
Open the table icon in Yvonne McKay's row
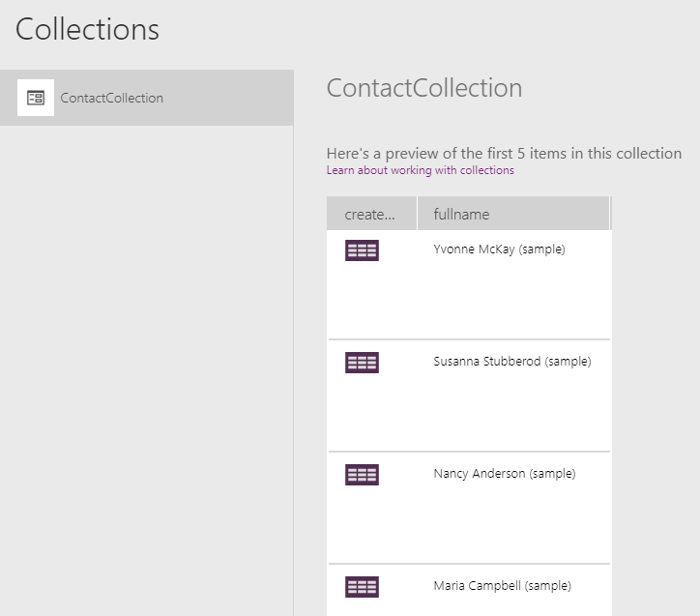click(x=362, y=250)
